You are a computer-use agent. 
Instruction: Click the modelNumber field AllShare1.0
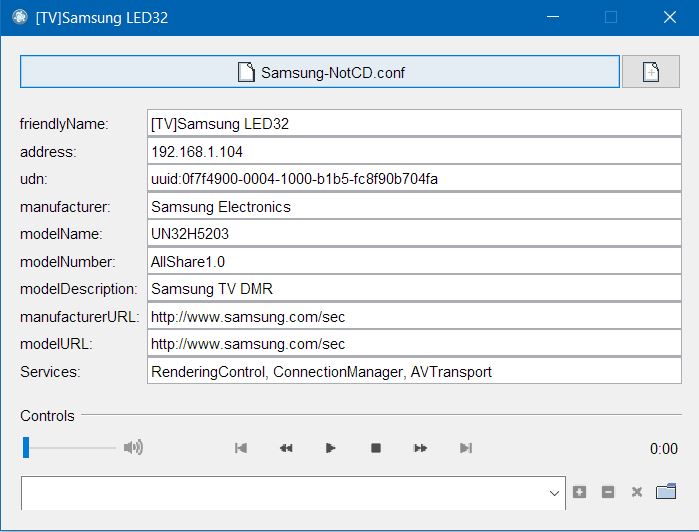coord(414,261)
